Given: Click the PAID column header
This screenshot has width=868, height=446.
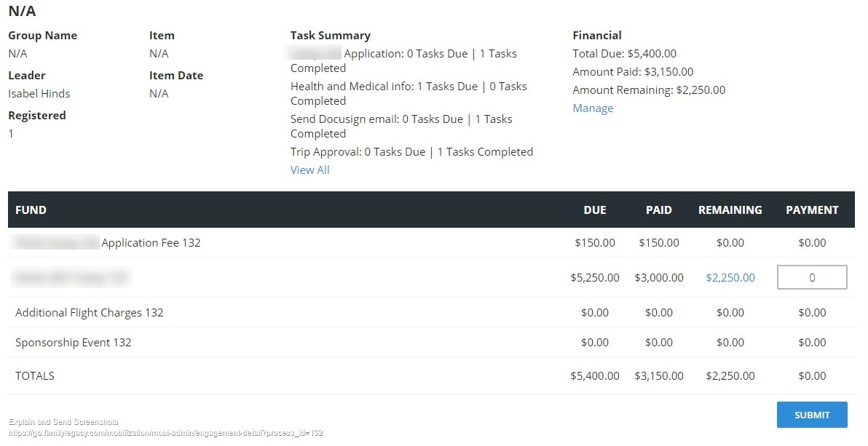Looking at the screenshot, I should point(658,210).
